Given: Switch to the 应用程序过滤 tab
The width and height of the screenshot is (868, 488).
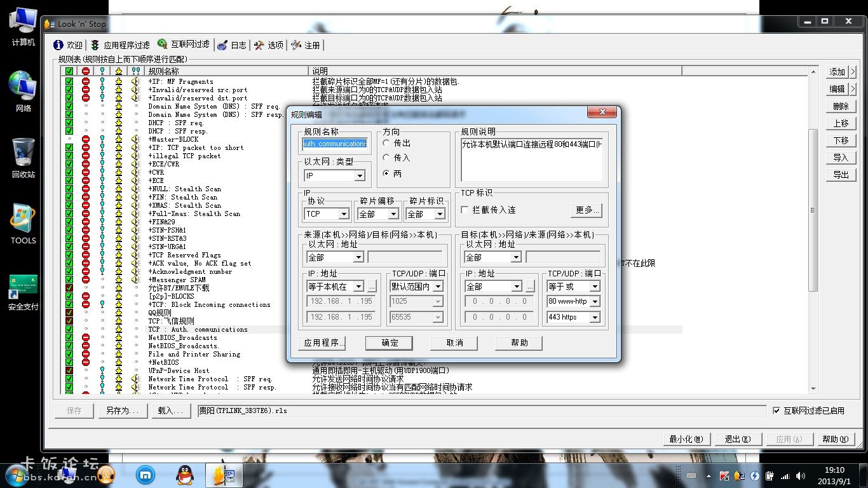Looking at the screenshot, I should (120, 45).
